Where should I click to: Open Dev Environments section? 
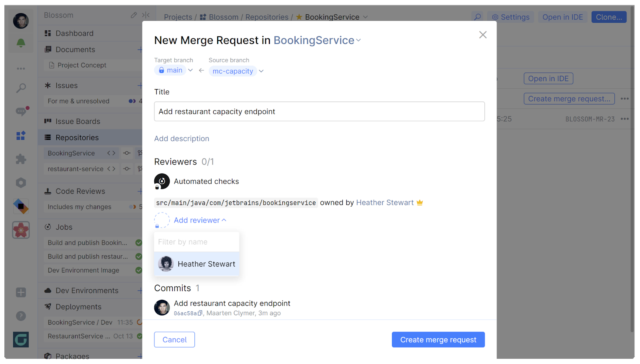click(x=87, y=290)
